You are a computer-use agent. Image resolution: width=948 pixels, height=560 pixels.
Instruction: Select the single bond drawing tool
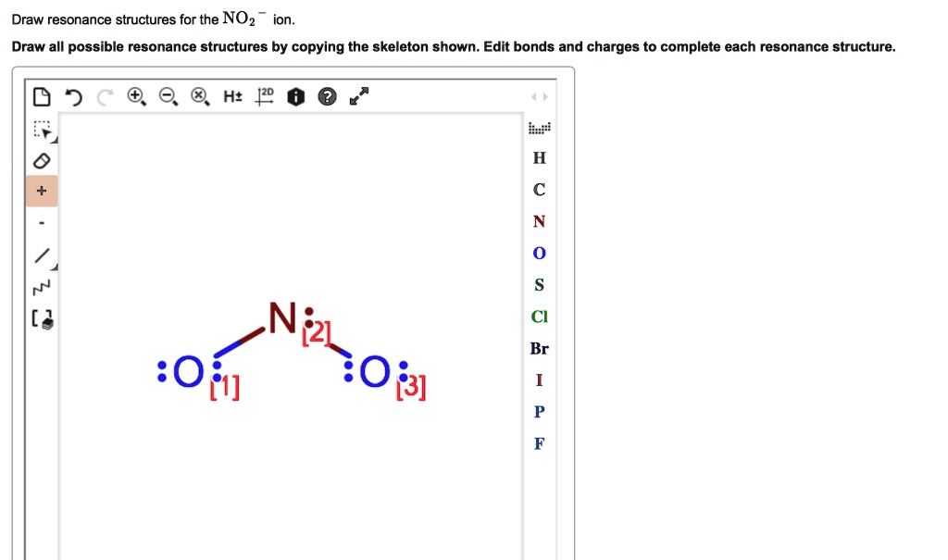(42, 253)
